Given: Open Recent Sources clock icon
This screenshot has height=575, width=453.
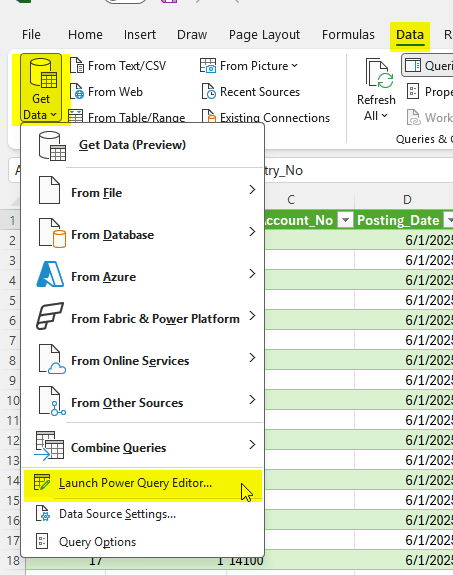Looking at the screenshot, I should pos(209,92).
